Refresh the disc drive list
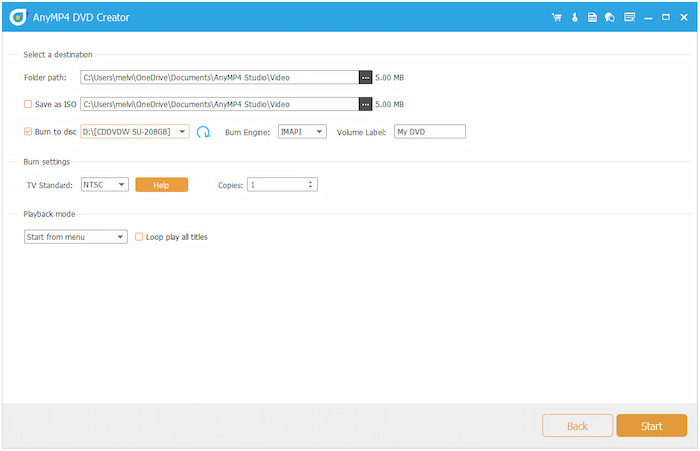 pyautogui.click(x=203, y=131)
